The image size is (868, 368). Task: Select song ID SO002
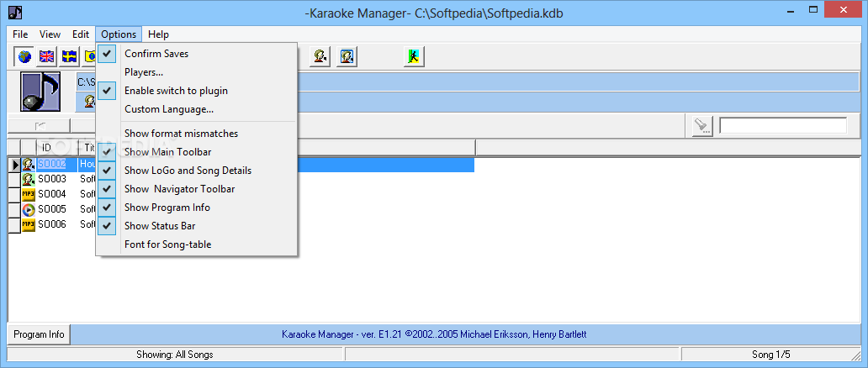click(x=52, y=165)
